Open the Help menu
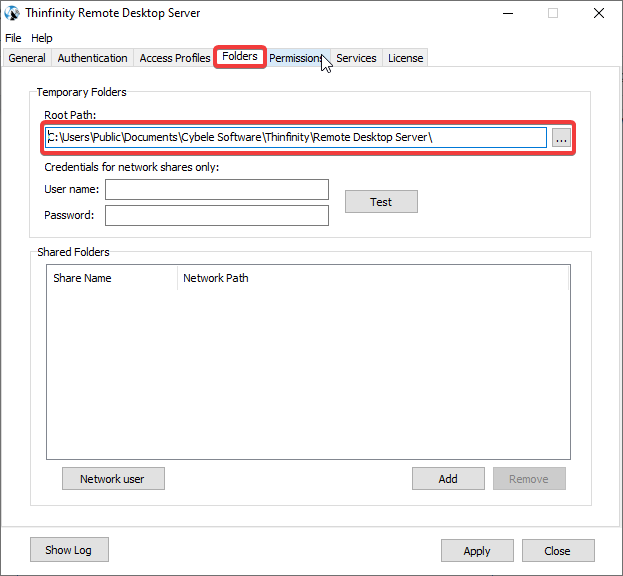Viewport: 623px width, 576px height. click(42, 38)
